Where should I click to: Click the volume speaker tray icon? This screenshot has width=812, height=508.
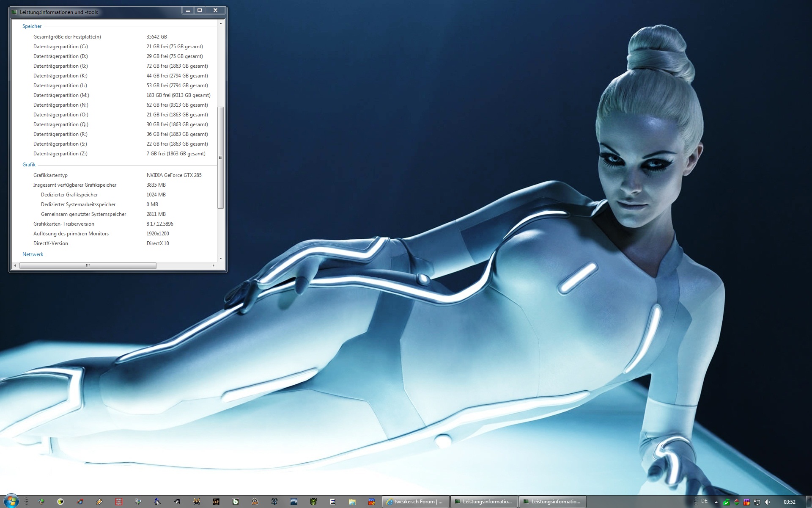click(x=767, y=502)
